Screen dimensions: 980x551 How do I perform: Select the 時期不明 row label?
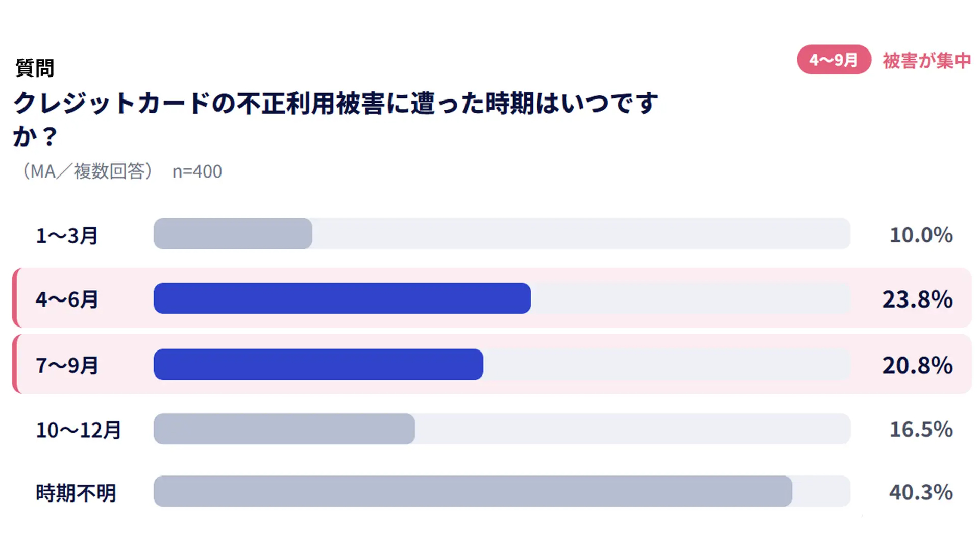pos(76,493)
